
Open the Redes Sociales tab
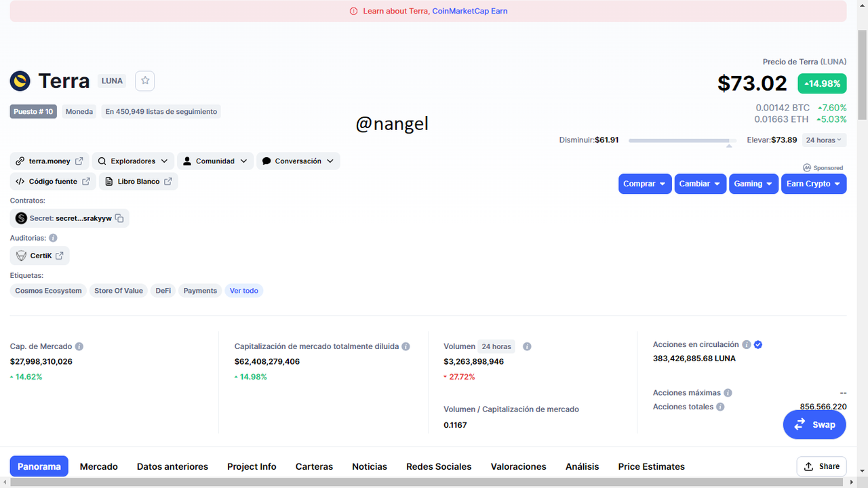439,466
